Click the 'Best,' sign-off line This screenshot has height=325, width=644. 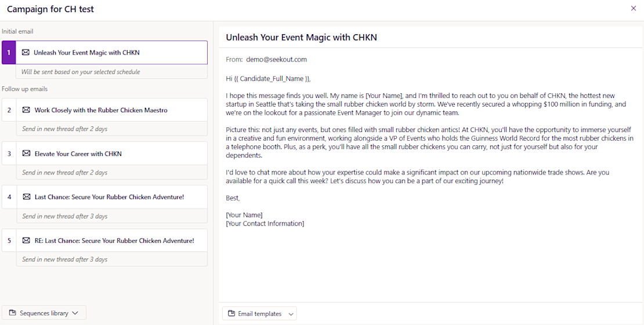point(233,198)
